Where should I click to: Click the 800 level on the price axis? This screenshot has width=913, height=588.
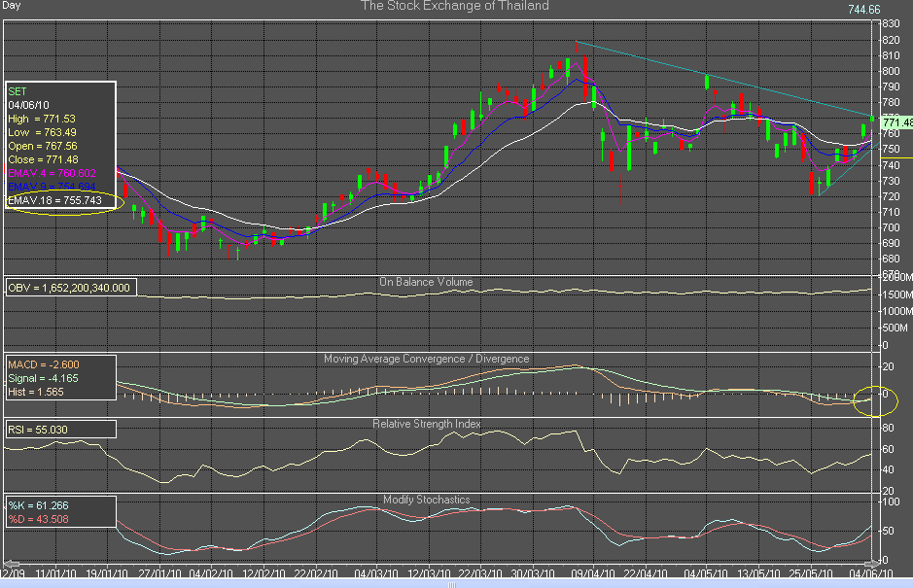[x=891, y=71]
